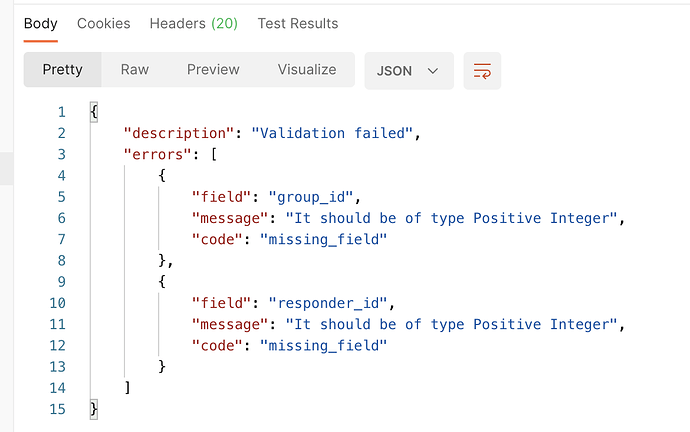The image size is (690, 432).
Task: Click the JSON dropdown chevron arrow
Action: [x=433, y=71]
